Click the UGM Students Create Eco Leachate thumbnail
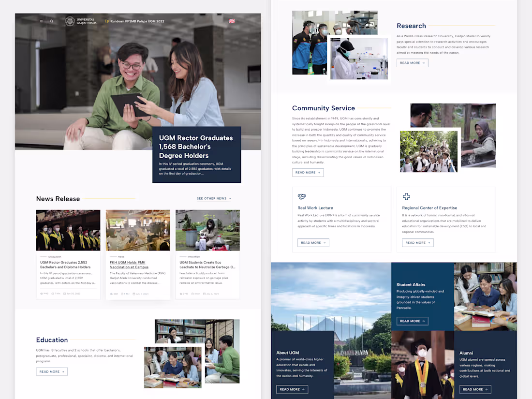Image resolution: width=532 pixels, height=399 pixels. click(x=207, y=230)
